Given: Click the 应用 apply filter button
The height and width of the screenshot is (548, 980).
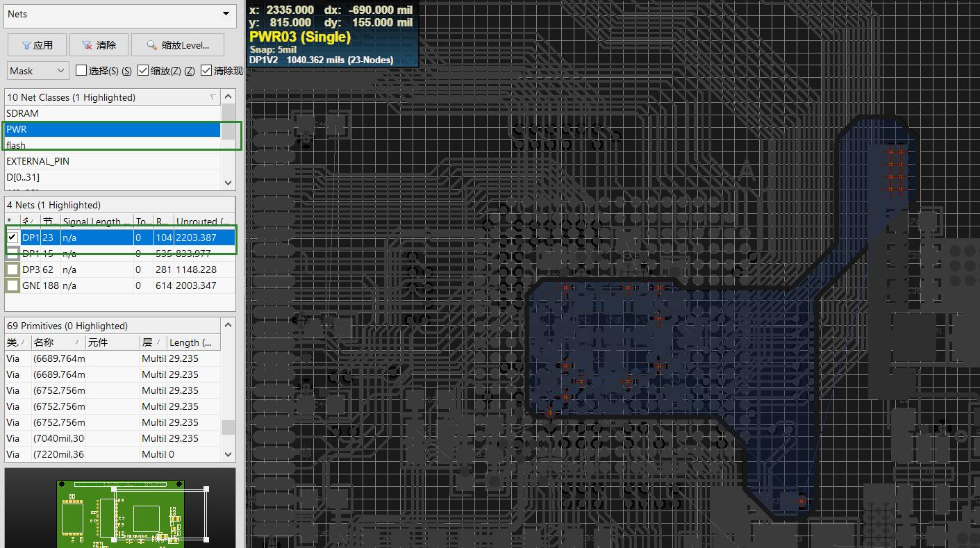Looking at the screenshot, I should [x=37, y=45].
